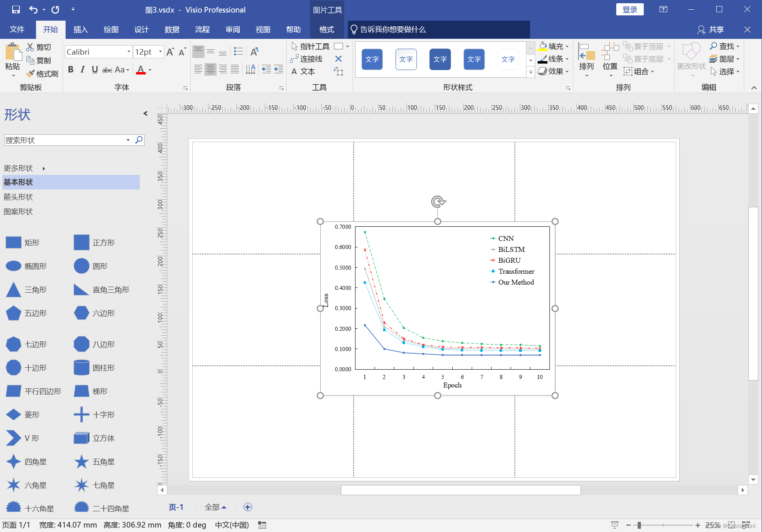Image resolution: width=762 pixels, height=532 pixels.
Task: Click the bullet list icon
Action: (238, 51)
